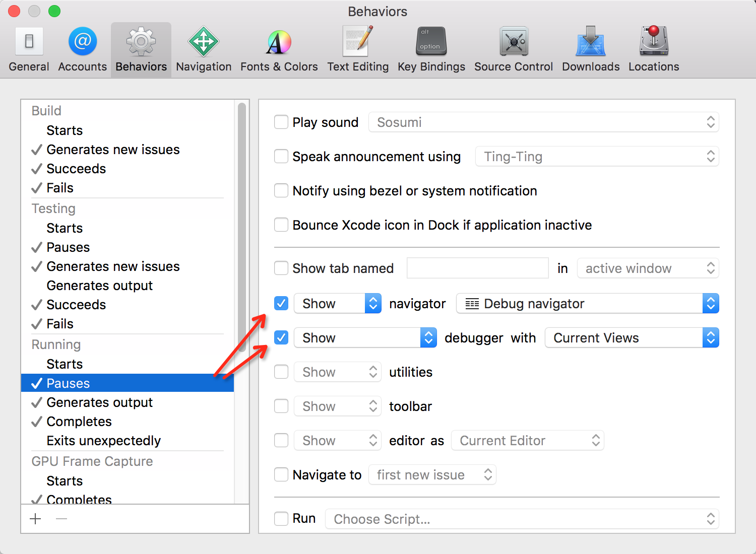Open the Ting-Ting voice dropdown
Image resolution: width=756 pixels, height=554 pixels.
pos(597,156)
